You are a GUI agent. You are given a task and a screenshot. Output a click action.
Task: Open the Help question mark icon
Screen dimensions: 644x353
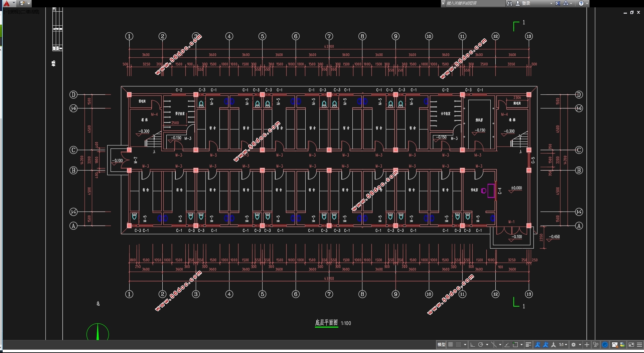pyautogui.click(x=581, y=3)
